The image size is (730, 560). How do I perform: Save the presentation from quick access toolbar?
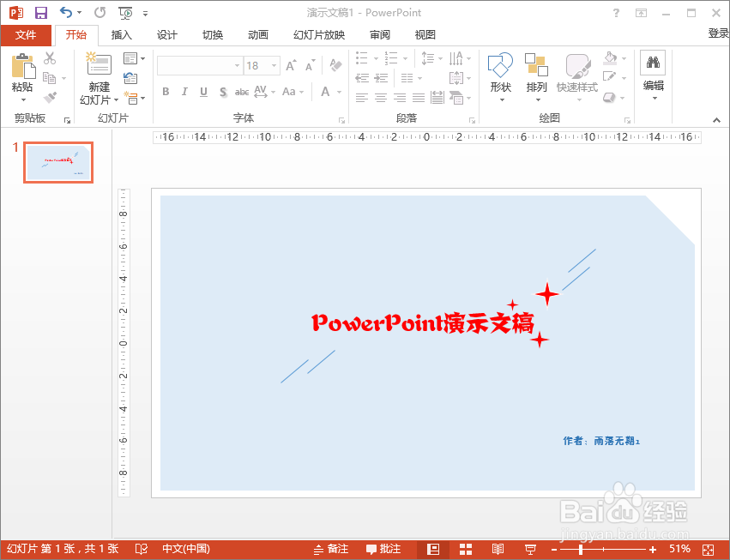[41, 13]
